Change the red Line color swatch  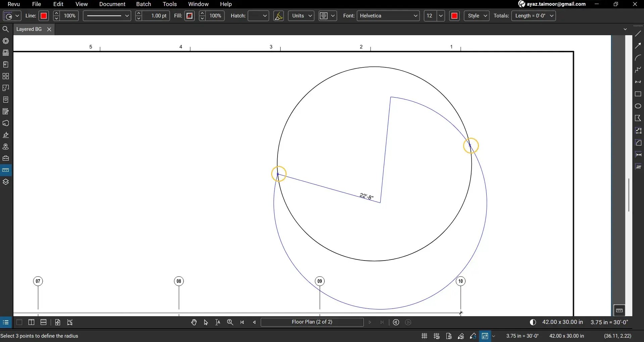point(44,16)
